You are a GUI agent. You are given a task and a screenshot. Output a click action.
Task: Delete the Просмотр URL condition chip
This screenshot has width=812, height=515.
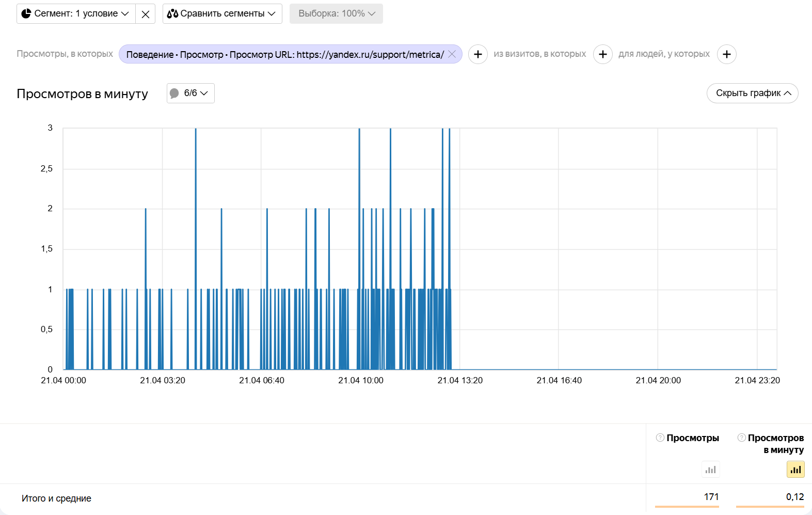point(452,54)
